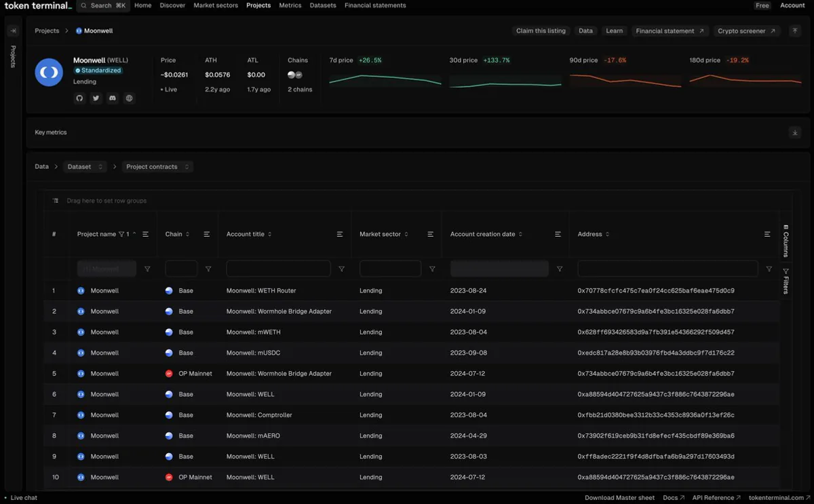Open Moonwell's Twitter profile icon
The height and width of the screenshot is (504, 814).
(96, 98)
